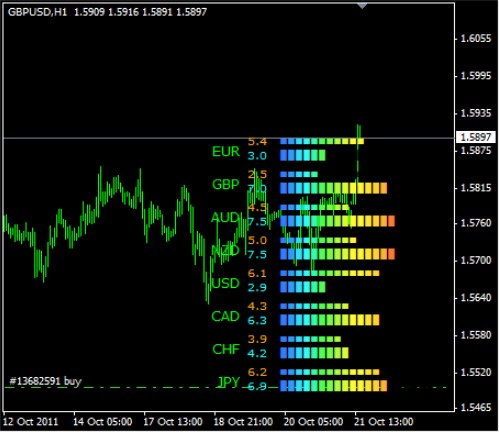This screenshot has height=432, width=499.
Task: Select the EUR currency label
Action: tap(226, 152)
